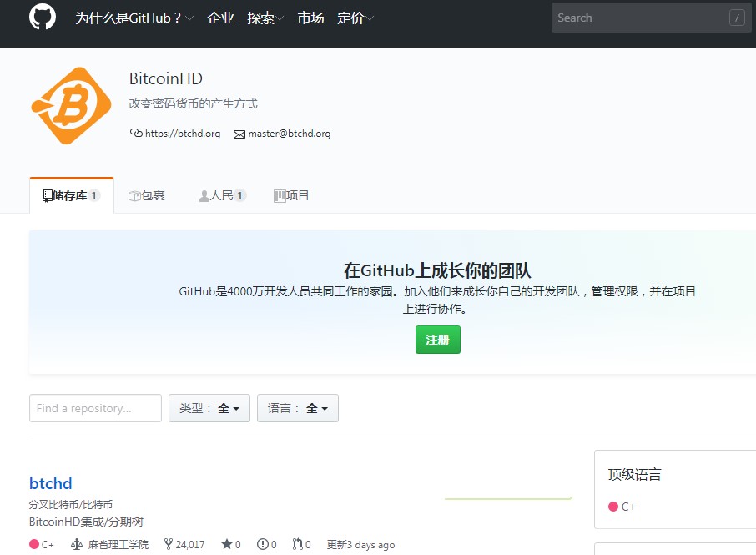
Task: Click the pull request icon showing 0
Action: tap(298, 544)
